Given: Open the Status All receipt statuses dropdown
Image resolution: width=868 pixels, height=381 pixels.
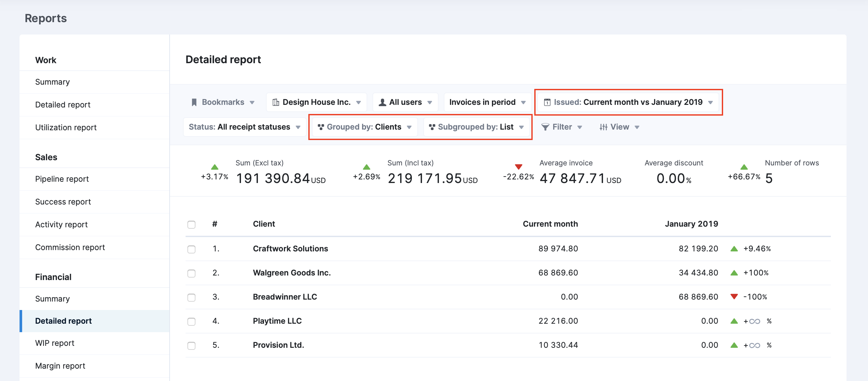Looking at the screenshot, I should (x=245, y=127).
